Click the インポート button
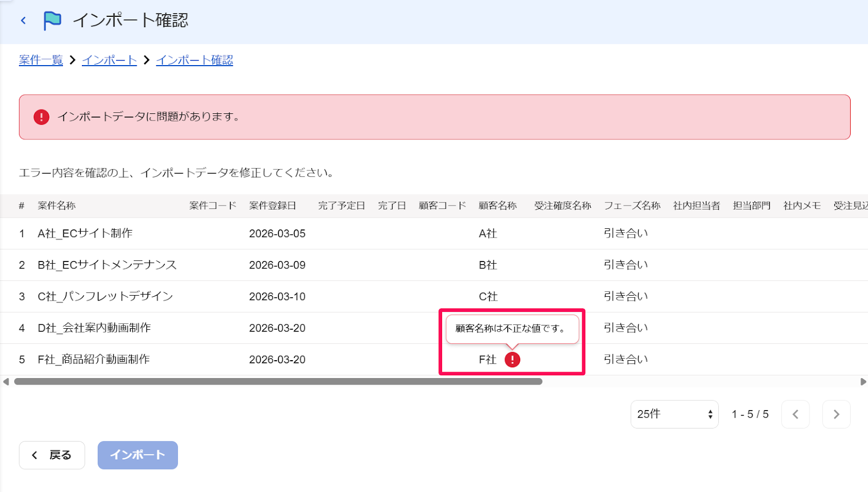Image resolution: width=868 pixels, height=492 pixels. 138,455
